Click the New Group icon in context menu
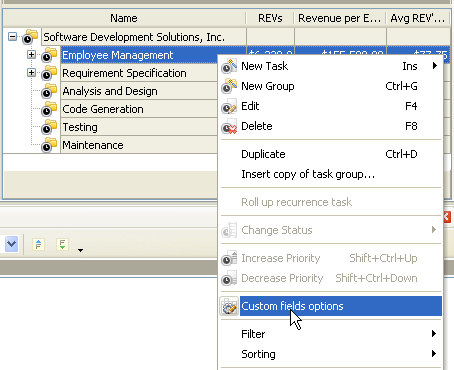This screenshot has width=454, height=370. pyautogui.click(x=229, y=86)
